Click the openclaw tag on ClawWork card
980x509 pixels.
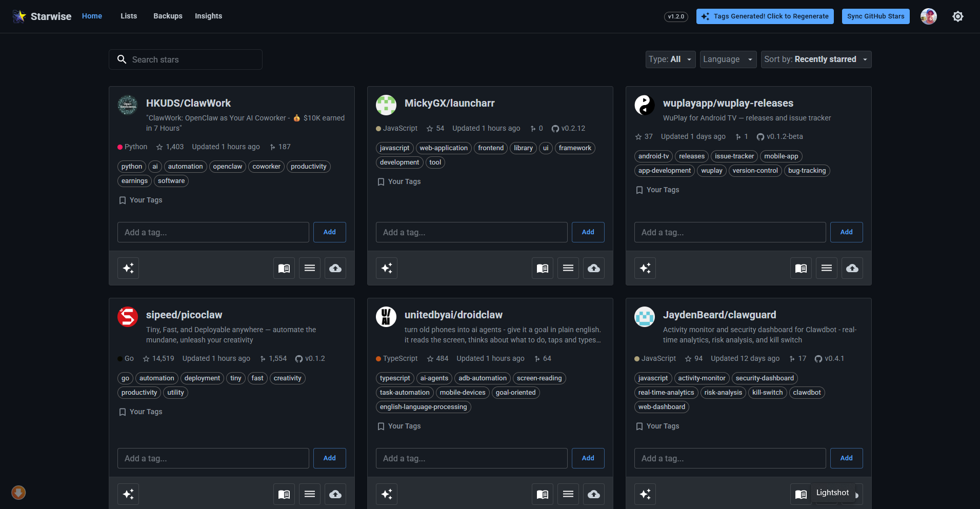pos(228,167)
